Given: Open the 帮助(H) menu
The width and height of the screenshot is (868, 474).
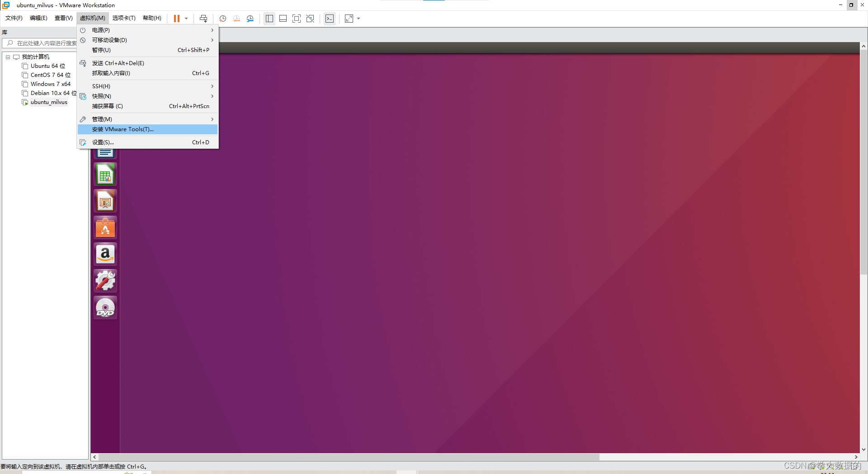Looking at the screenshot, I should coord(152,18).
